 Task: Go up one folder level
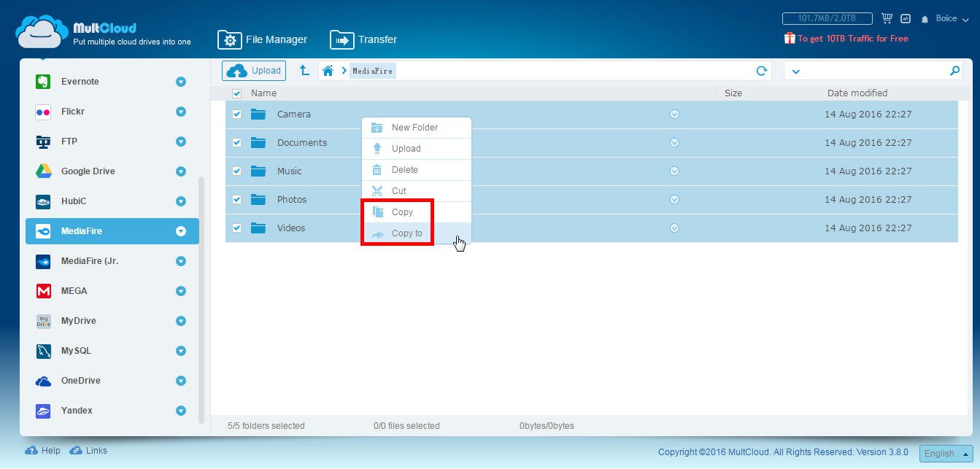tap(304, 71)
